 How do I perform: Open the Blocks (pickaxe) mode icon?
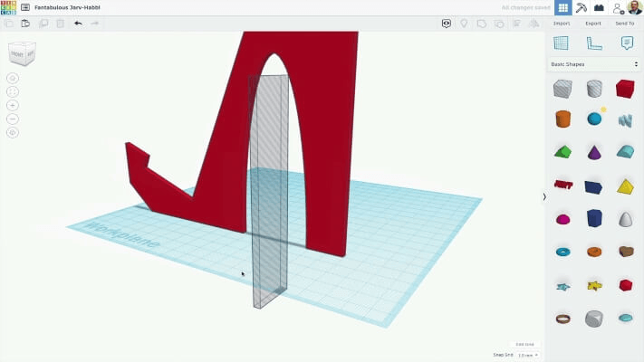(581, 7)
